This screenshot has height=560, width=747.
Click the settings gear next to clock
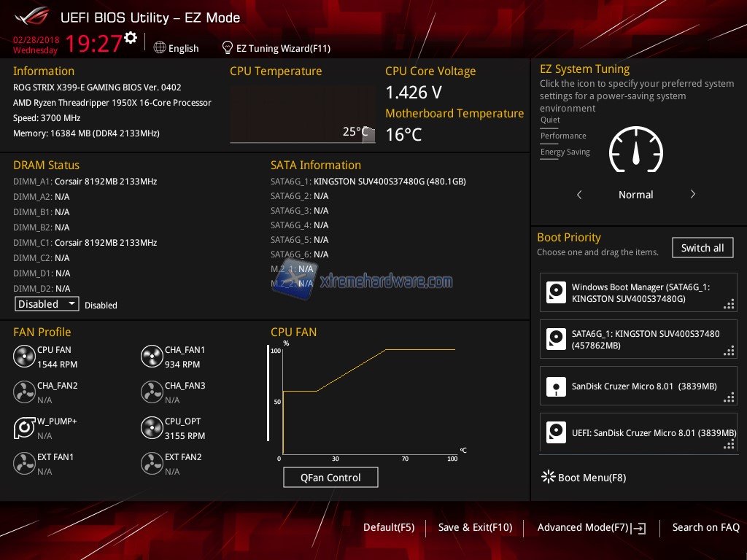pyautogui.click(x=131, y=38)
